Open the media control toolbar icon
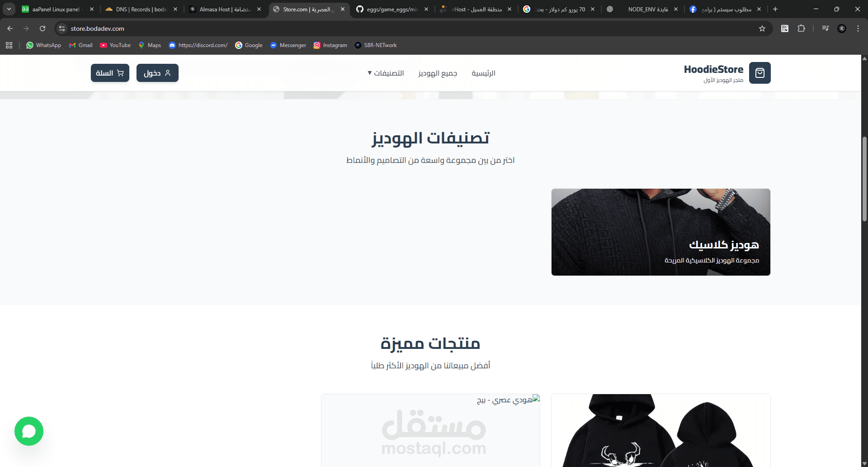This screenshot has width=868, height=467. click(x=826, y=29)
